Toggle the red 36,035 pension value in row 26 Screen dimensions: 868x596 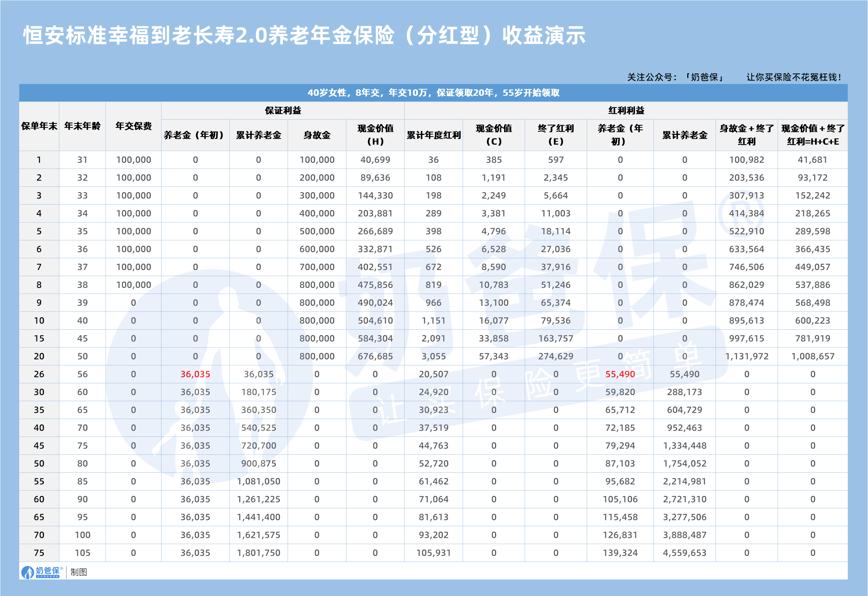[195, 374]
